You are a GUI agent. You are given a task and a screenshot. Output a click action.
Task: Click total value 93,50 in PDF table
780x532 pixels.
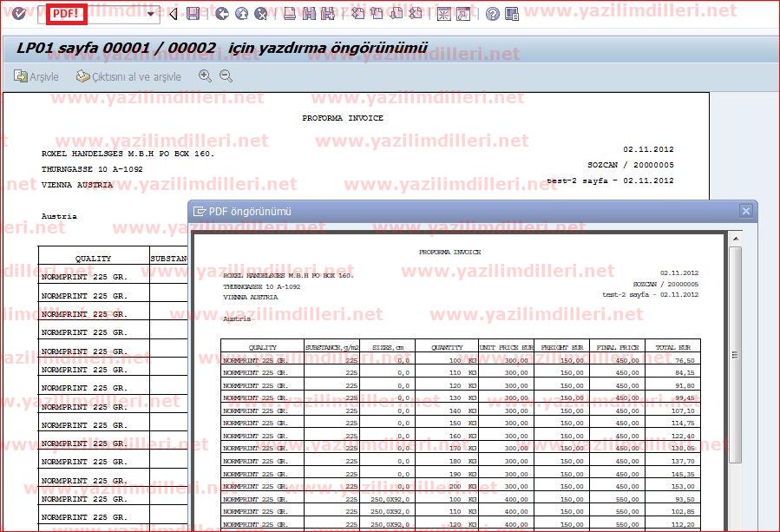(685, 499)
